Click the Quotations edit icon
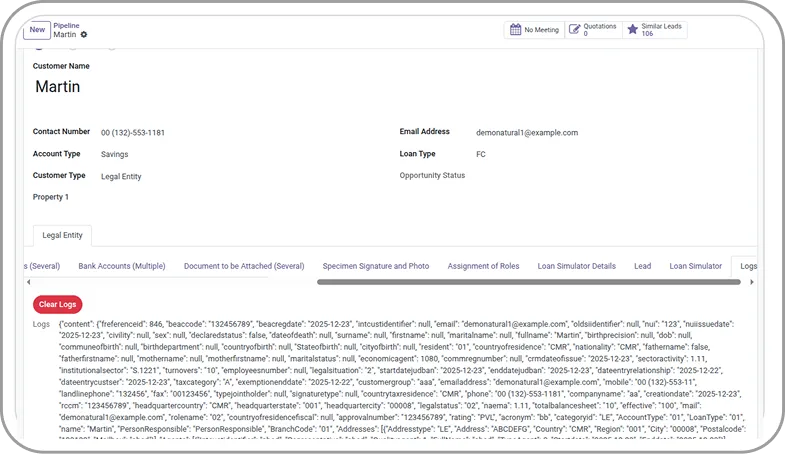The image size is (785, 454). [x=574, y=30]
